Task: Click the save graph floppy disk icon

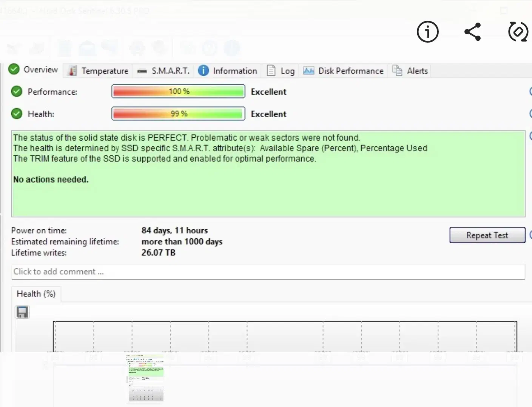Action: pyautogui.click(x=22, y=312)
